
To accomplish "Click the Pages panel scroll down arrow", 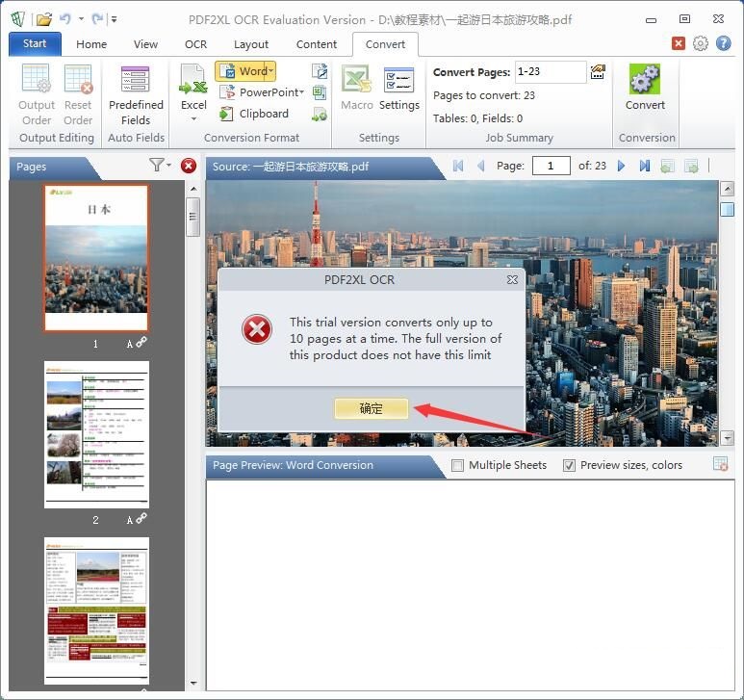I will (x=193, y=684).
